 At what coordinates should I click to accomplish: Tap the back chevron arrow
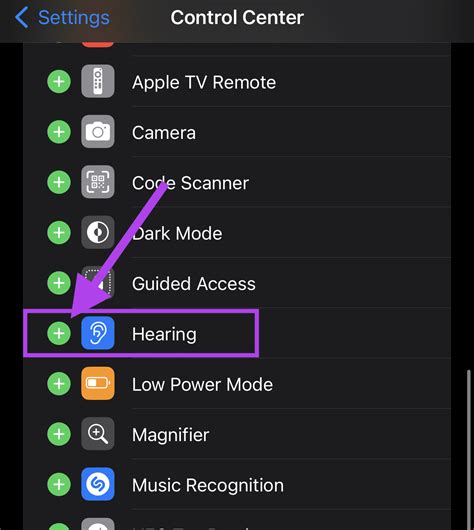(x=22, y=18)
